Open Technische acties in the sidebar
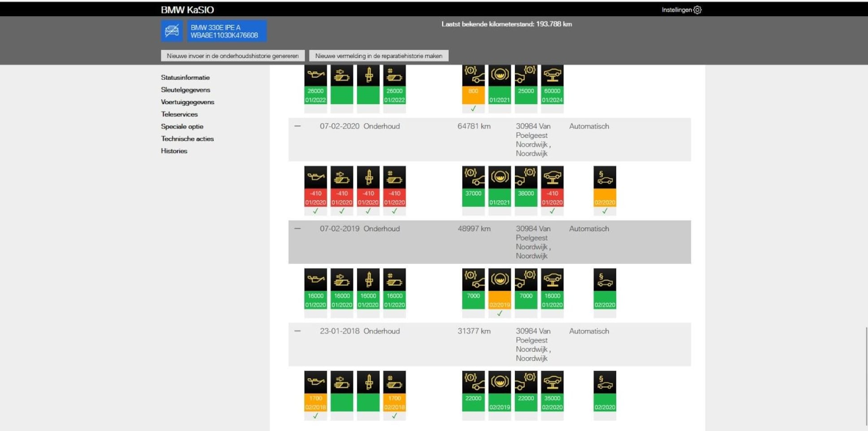 (187, 139)
